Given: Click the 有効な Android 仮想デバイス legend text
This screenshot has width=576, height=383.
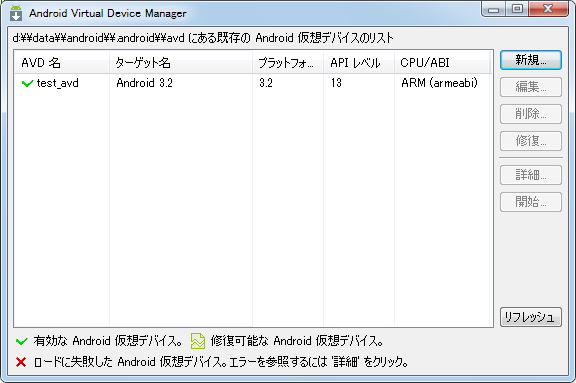Looking at the screenshot, I should 108,341.
